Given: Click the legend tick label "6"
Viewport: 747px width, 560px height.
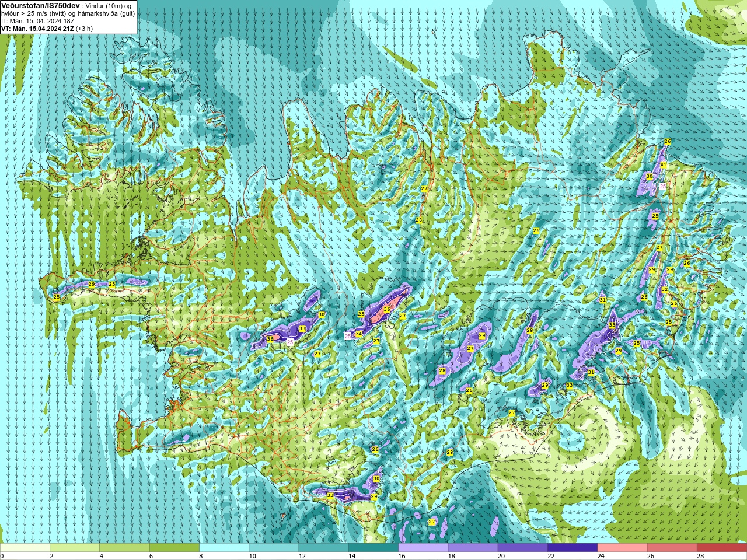Looking at the screenshot, I should (x=151, y=556).
